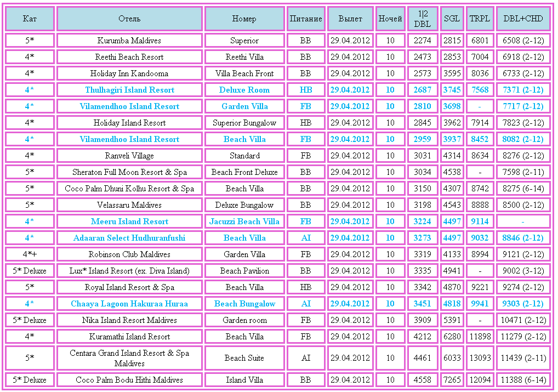Viewport: 558px width, 392px height.
Task: Open the Deluxe Room link
Action: tap(244, 90)
